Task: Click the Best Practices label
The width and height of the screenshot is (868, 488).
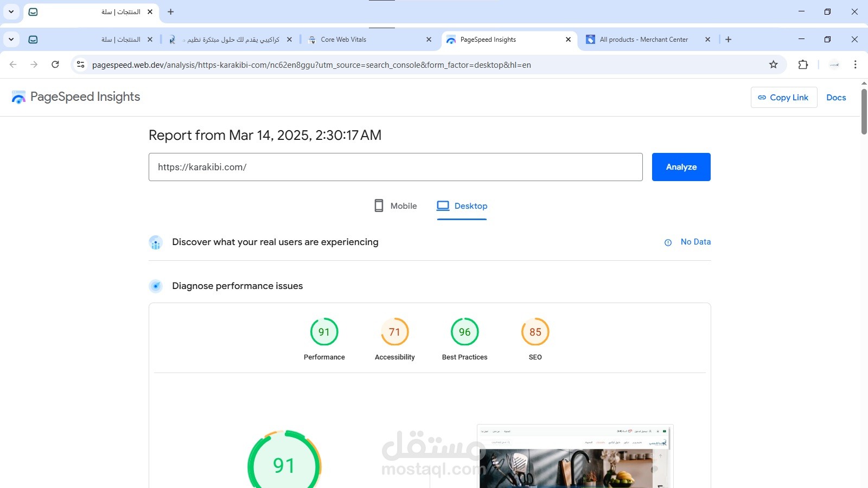Action: tap(465, 357)
